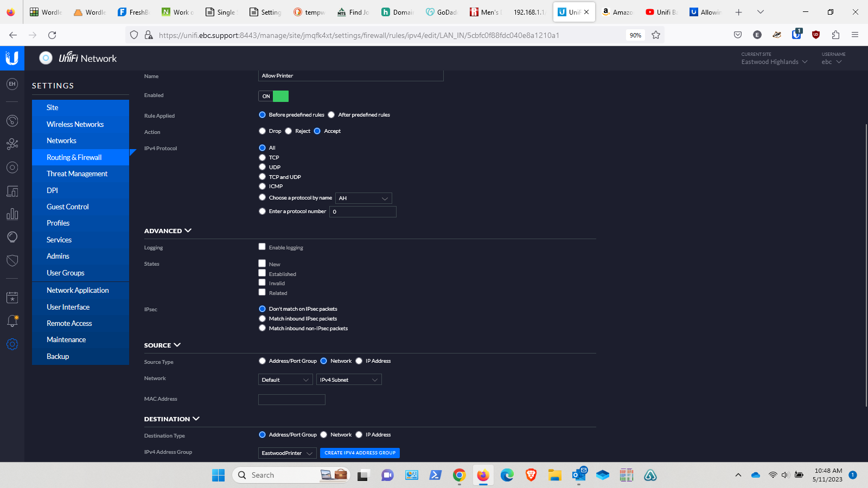
Task: Open Wireless Networks settings menu
Action: (75, 124)
